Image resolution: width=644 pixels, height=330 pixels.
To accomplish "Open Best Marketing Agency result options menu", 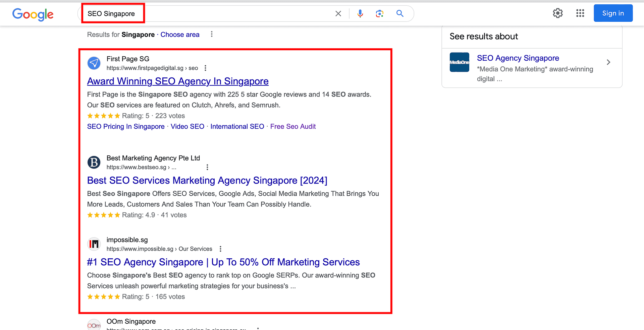I will pyautogui.click(x=207, y=167).
